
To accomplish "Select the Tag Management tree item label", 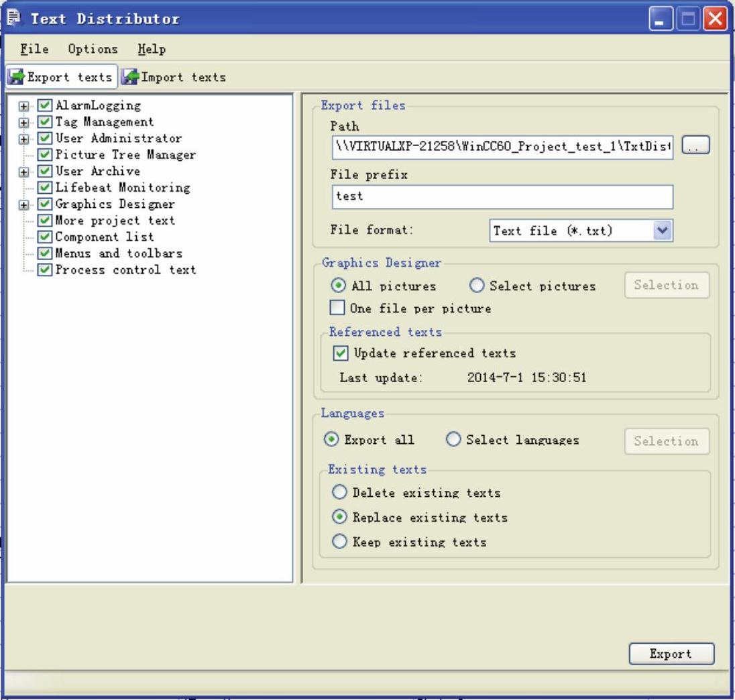I will tap(105, 122).
